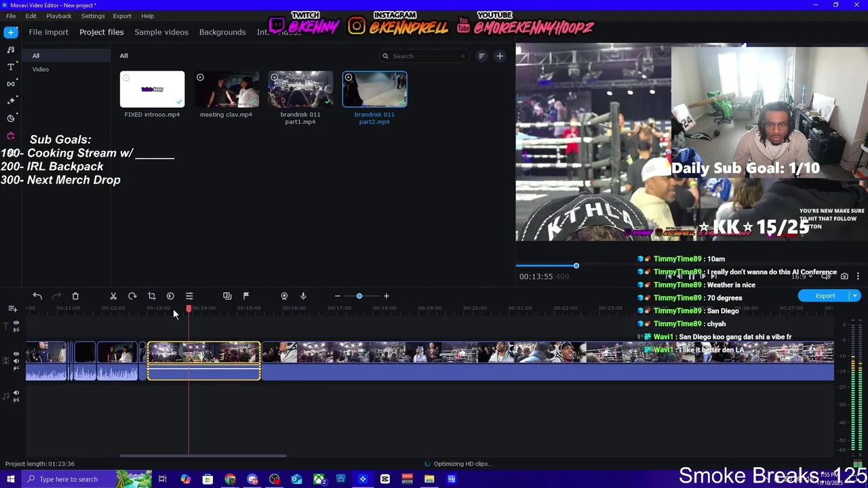The height and width of the screenshot is (488, 868).
Task: Switch to Sample videos tab
Action: [x=161, y=32]
